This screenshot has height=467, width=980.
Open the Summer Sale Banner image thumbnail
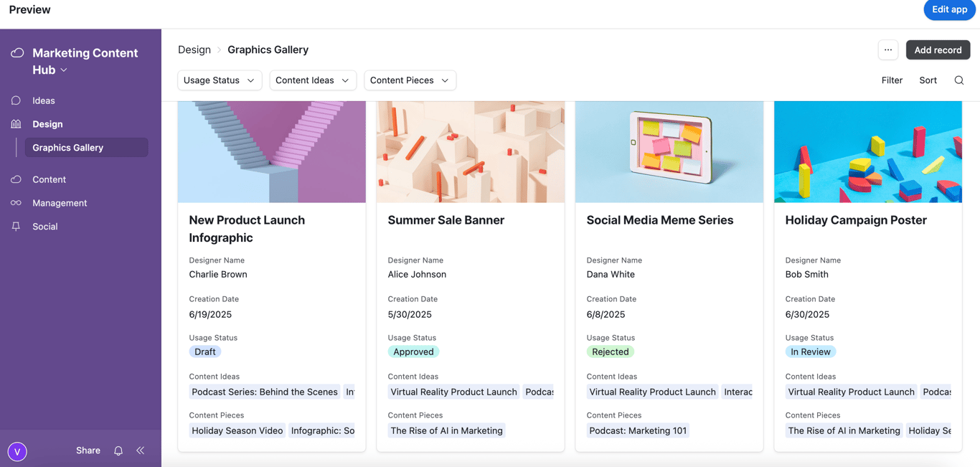tap(471, 151)
